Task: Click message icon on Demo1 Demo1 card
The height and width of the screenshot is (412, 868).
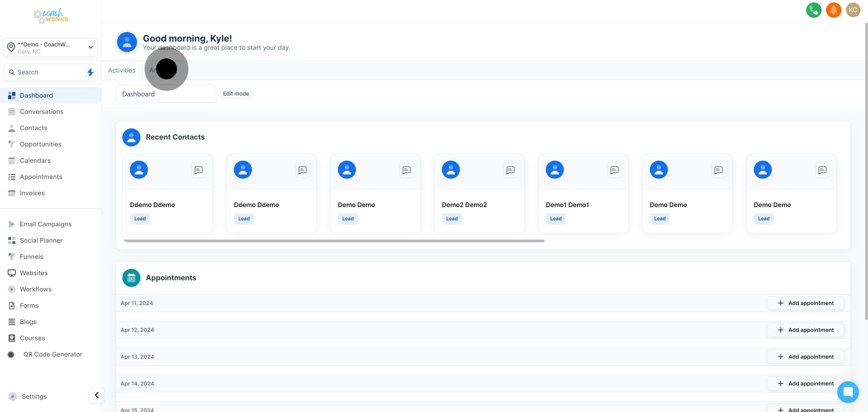Action: click(x=614, y=170)
